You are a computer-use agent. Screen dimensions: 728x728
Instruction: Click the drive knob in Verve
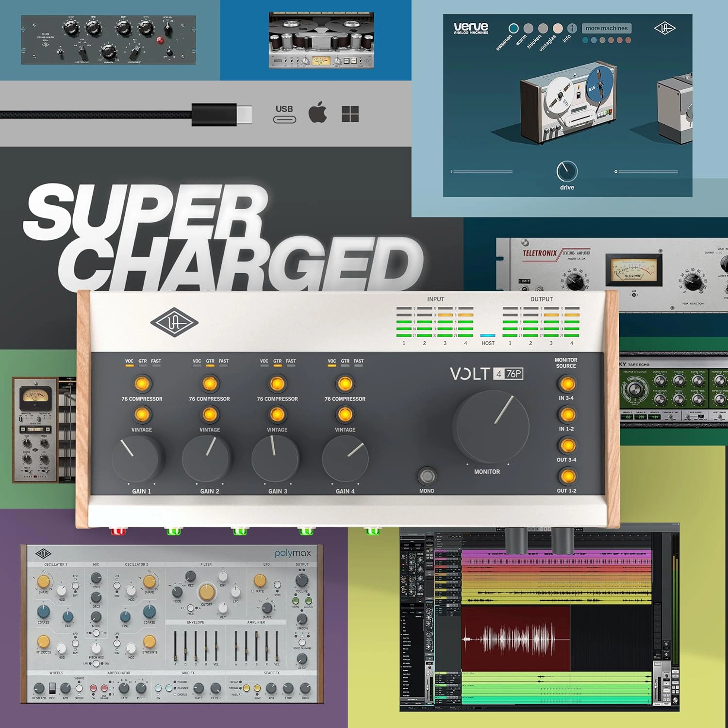click(x=566, y=171)
